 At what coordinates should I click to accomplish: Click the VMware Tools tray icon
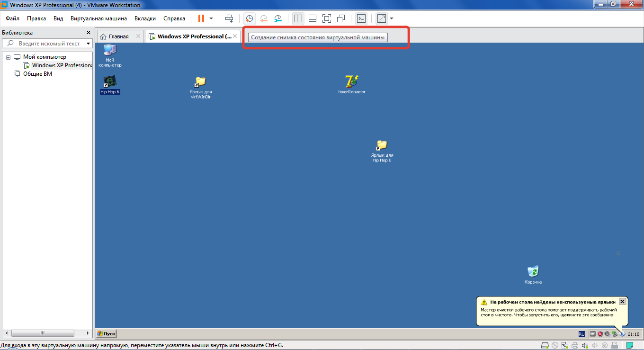pyautogui.click(x=592, y=334)
